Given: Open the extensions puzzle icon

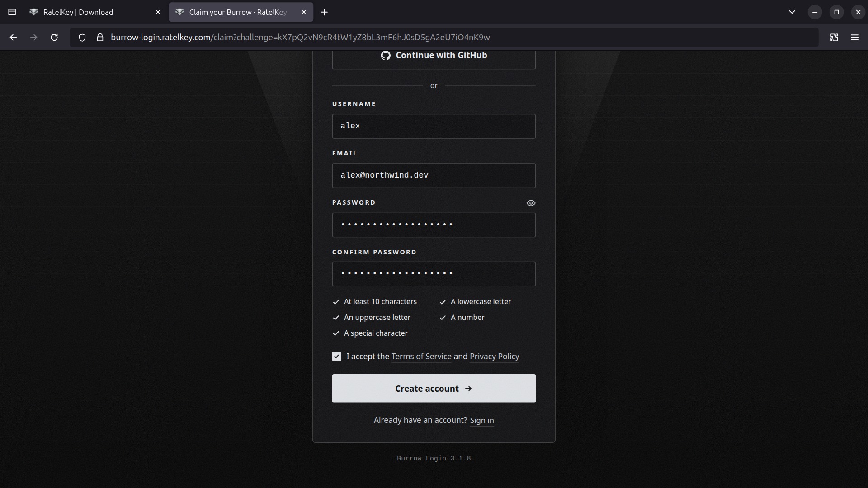Looking at the screenshot, I should [x=834, y=38].
